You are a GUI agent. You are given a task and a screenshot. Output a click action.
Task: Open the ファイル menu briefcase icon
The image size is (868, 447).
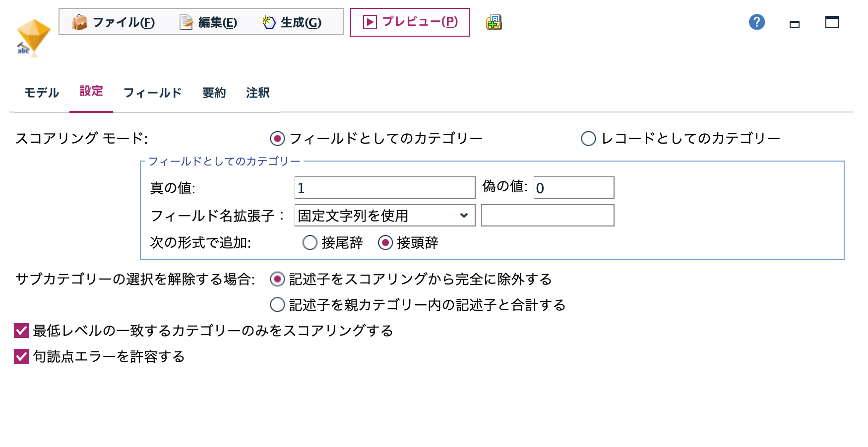coord(81,22)
